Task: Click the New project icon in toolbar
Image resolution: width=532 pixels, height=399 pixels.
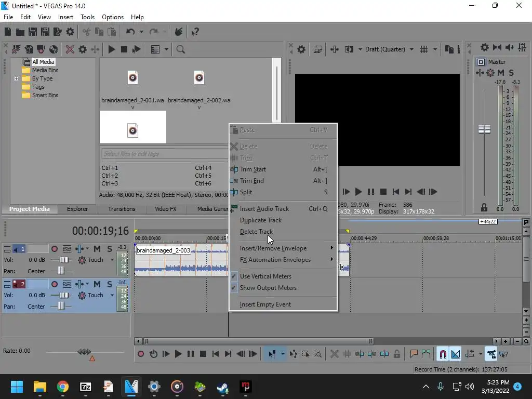Action: point(7,32)
